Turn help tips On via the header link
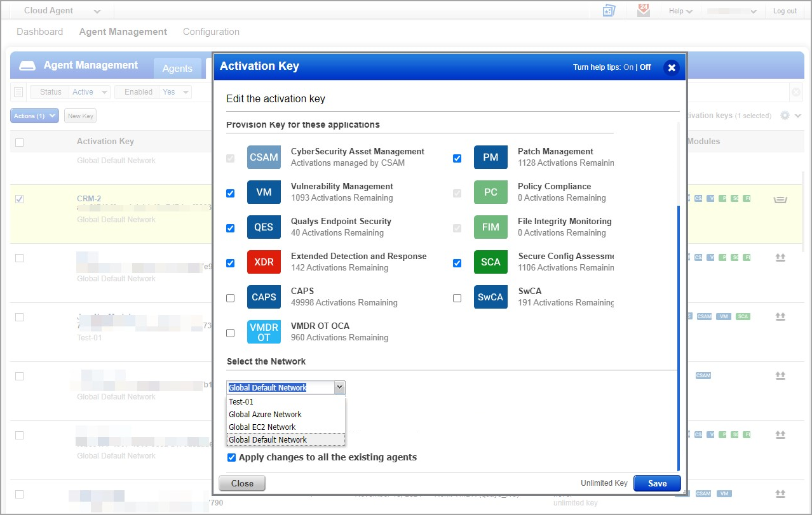Screen dimensions: 812x515 628,67
